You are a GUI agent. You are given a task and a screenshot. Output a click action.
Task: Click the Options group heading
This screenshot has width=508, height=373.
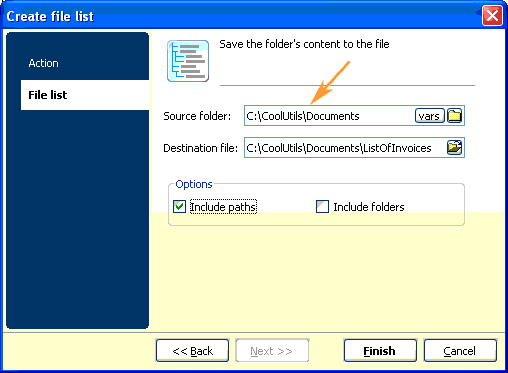(x=194, y=184)
